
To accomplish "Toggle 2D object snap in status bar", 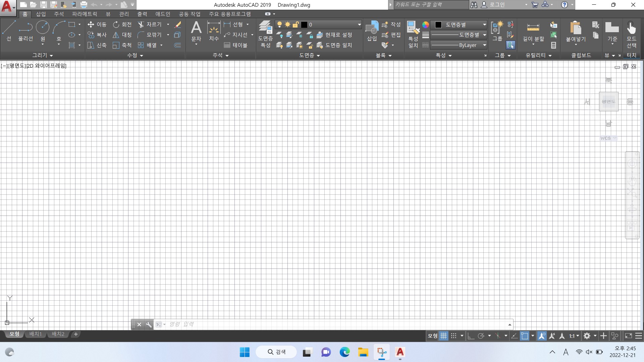I will (x=525, y=336).
